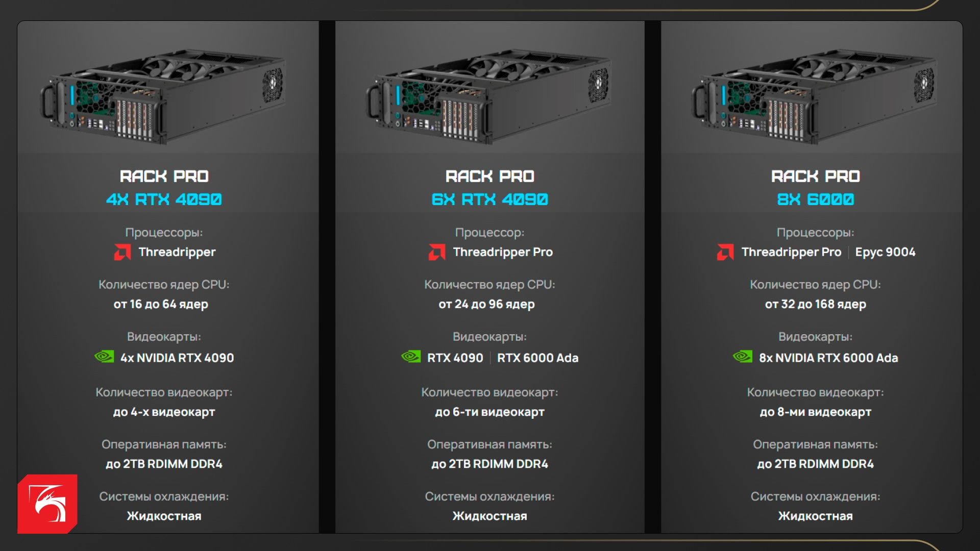980x551 pixels.
Task: Click 'до 8-ми видеокарт' text
Action: coord(815,412)
